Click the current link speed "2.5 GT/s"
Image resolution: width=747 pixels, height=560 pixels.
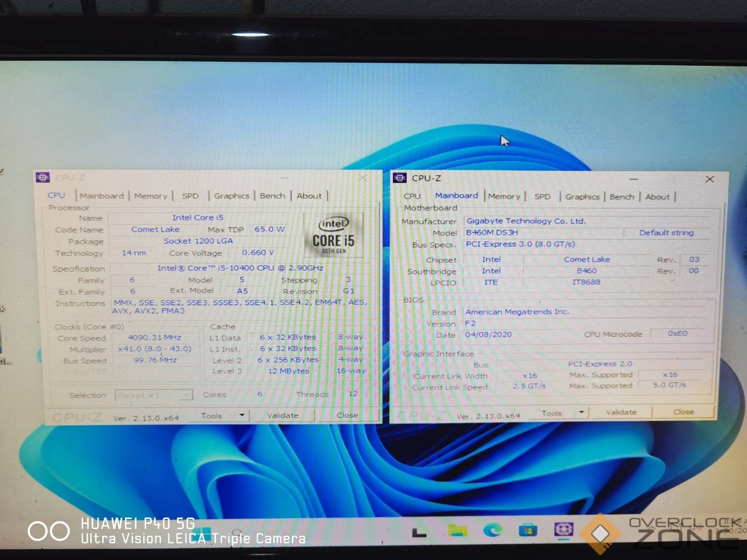[x=529, y=386]
